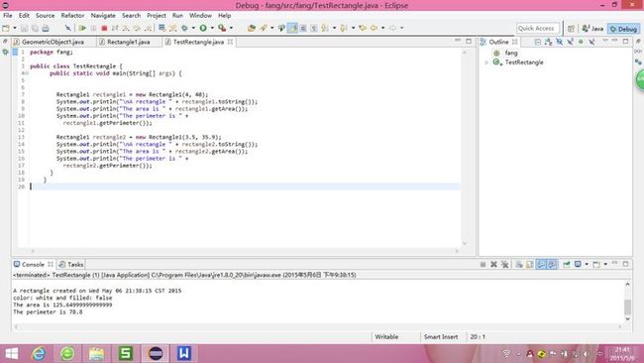The height and width of the screenshot is (363, 644).
Task: Toggle Mark Occurrences highlighted toolbar button
Action: (x=293, y=28)
